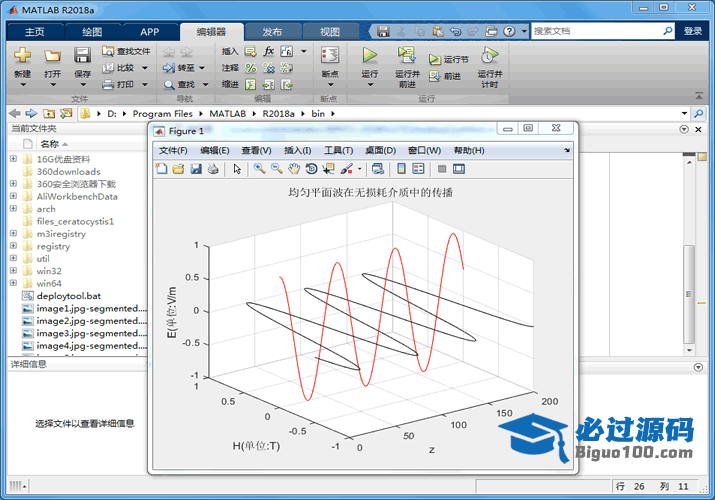The width and height of the screenshot is (715, 500).
Task: Click the Back navigation arrow
Action: pos(15,113)
